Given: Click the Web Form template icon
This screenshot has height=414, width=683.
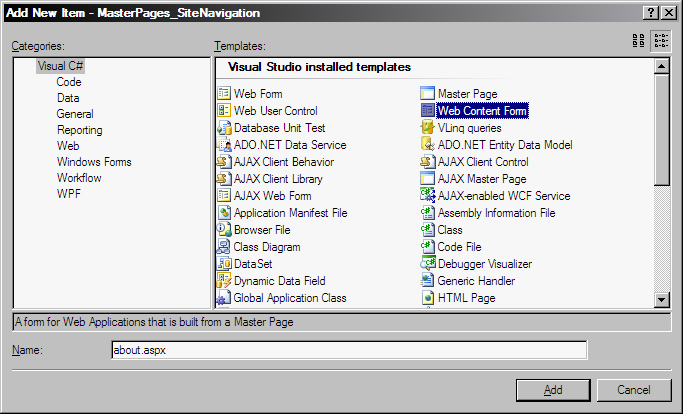Looking at the screenshot, I should point(224,93).
